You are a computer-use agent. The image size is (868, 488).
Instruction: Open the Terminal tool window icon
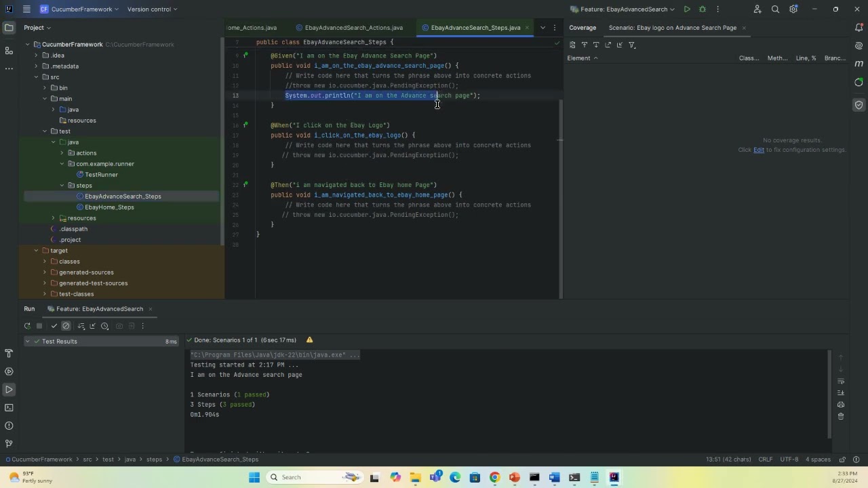click(9, 407)
